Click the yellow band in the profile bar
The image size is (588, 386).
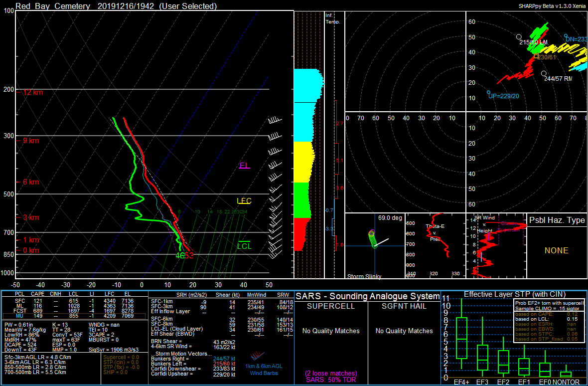[303, 162]
